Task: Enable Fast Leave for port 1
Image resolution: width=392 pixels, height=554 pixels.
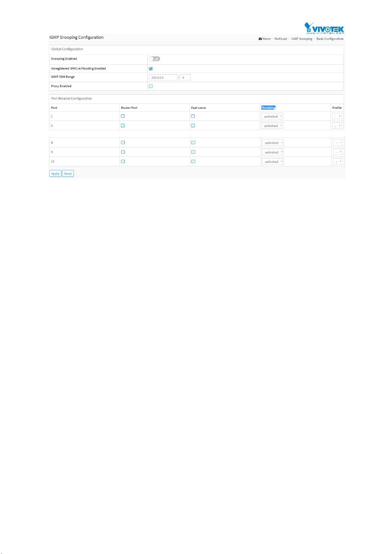Action: point(193,116)
